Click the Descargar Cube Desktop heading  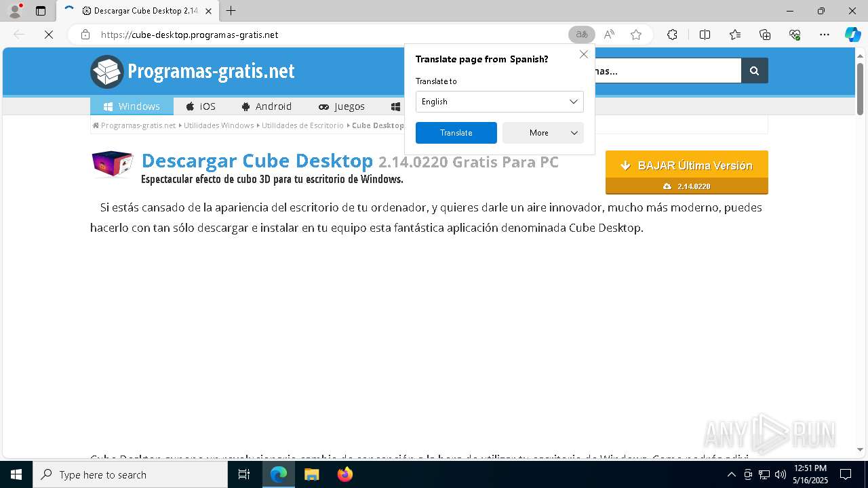coord(350,161)
